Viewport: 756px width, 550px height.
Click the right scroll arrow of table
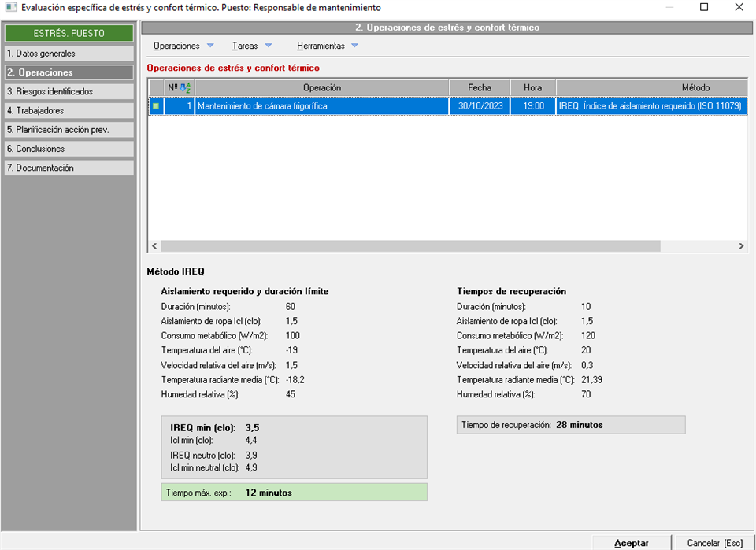click(741, 246)
